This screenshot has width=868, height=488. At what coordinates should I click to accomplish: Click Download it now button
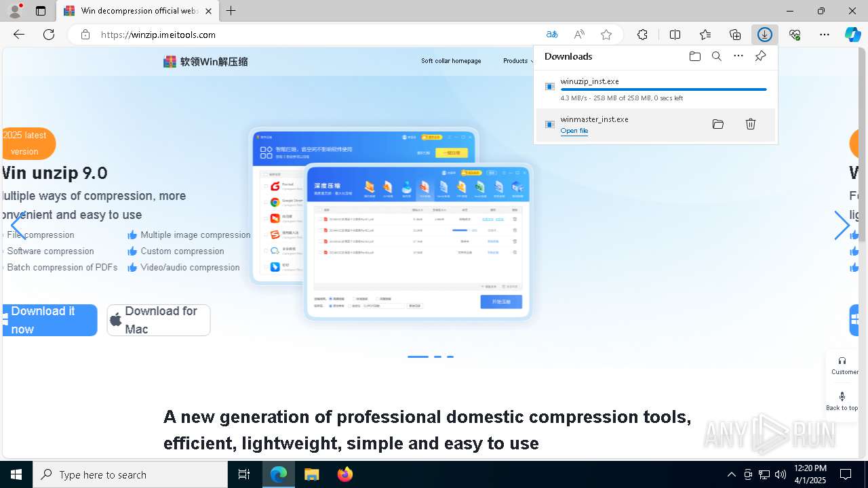point(50,320)
